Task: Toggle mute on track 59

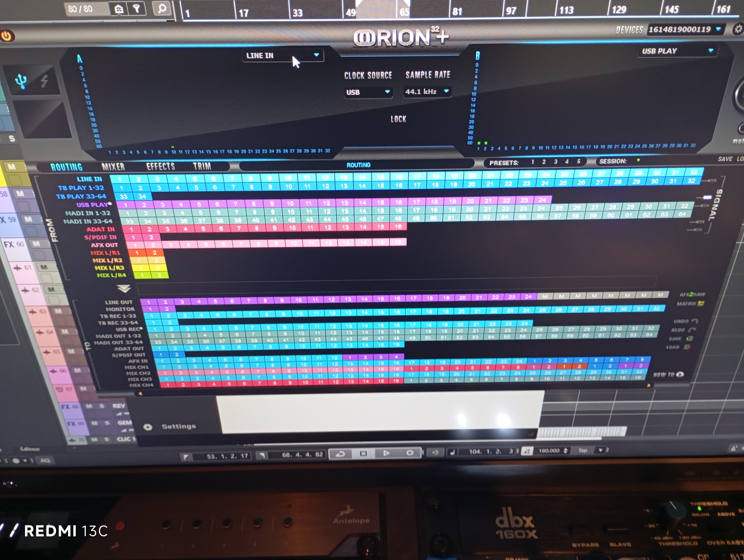Action: coord(28,219)
